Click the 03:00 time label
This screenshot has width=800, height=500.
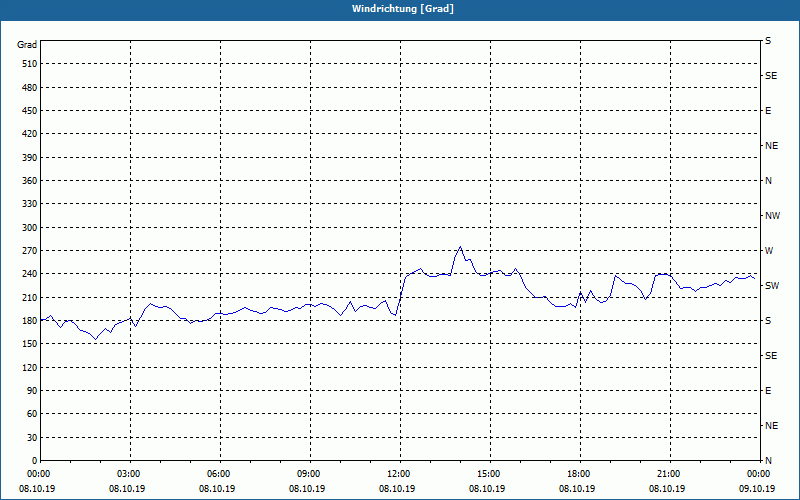click(127, 474)
